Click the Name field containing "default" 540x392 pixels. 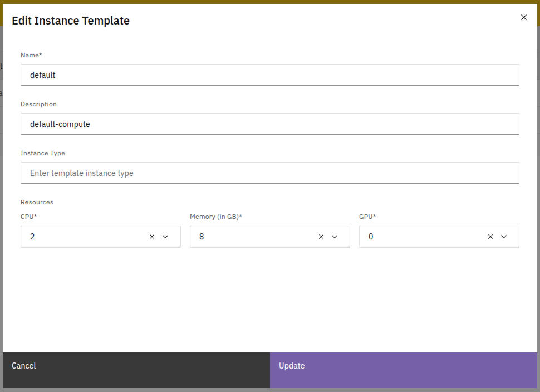pyautogui.click(x=269, y=75)
